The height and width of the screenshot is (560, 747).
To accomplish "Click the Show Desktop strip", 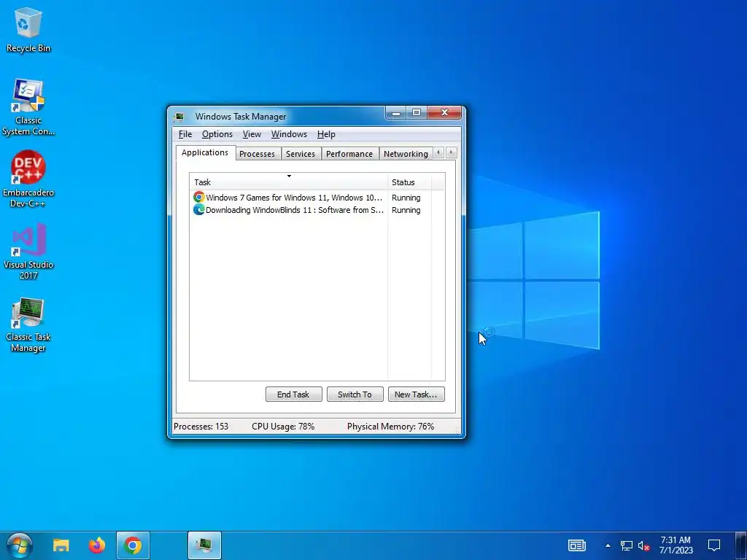I will pos(740,545).
